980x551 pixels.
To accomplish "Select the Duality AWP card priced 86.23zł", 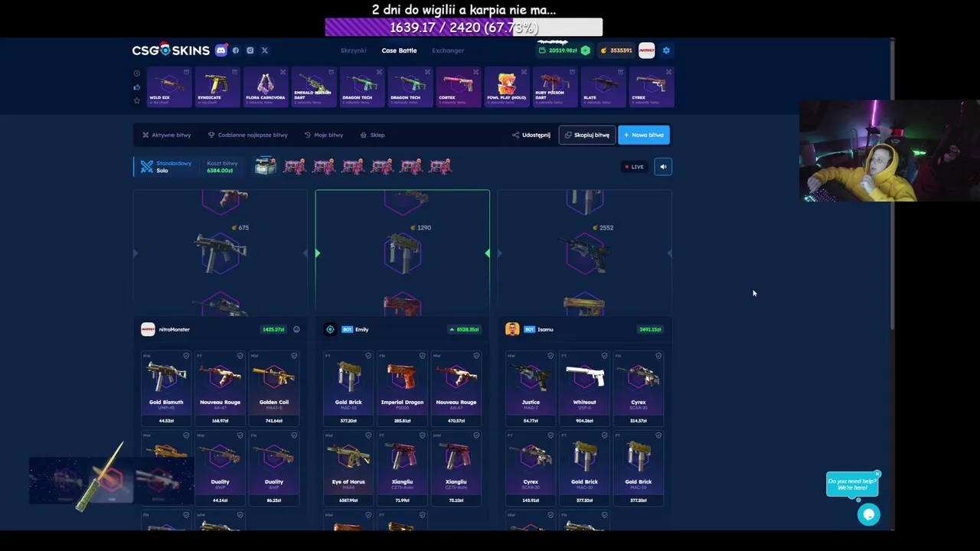I will [274, 468].
